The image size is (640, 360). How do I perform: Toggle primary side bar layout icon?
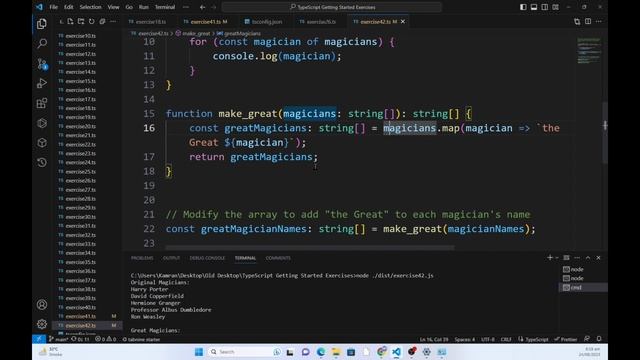click(523, 7)
